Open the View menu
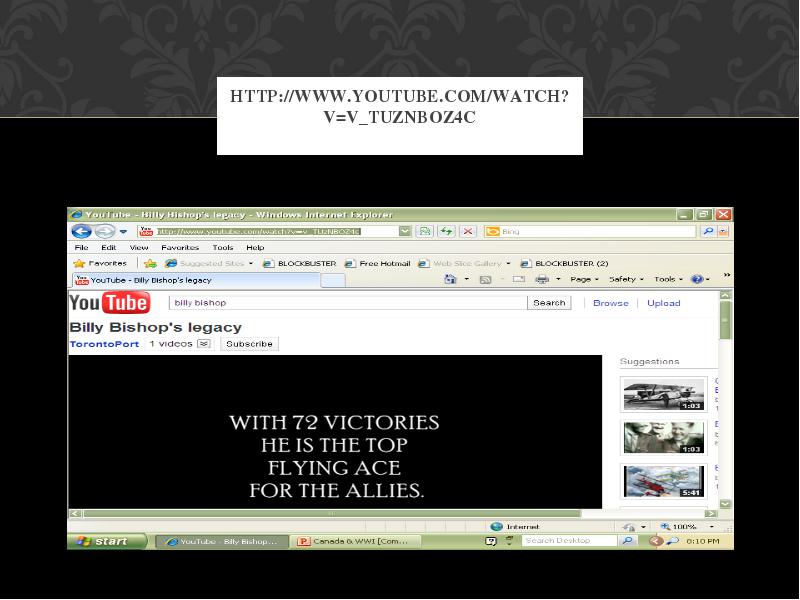The image size is (800, 600). 139,247
